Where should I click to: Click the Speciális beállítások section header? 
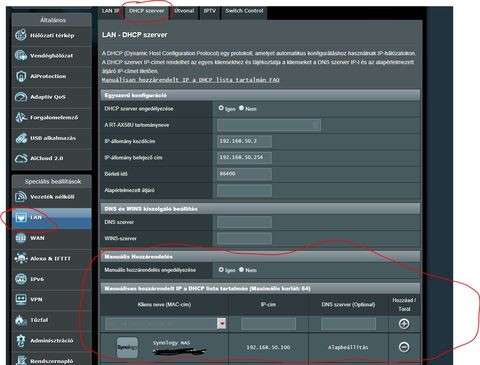[x=53, y=182]
